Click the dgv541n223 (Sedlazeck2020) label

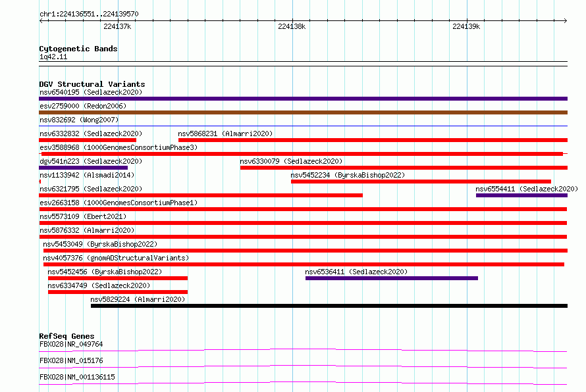tap(91, 161)
